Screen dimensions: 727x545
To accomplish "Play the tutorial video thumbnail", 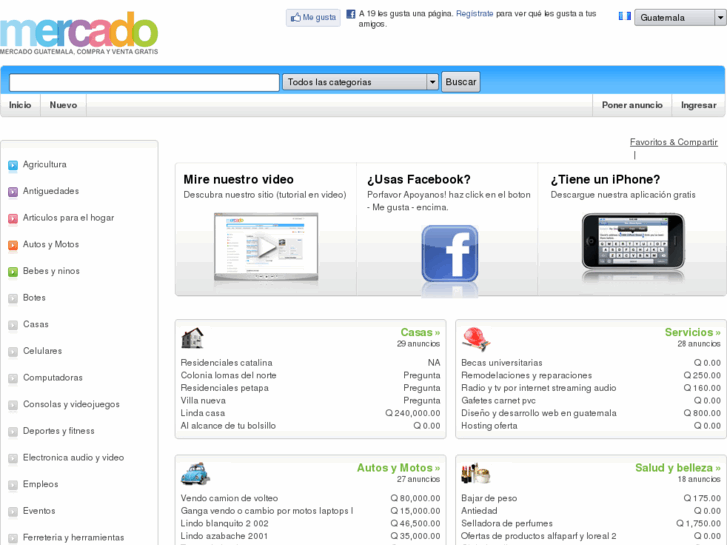I will 266,247.
